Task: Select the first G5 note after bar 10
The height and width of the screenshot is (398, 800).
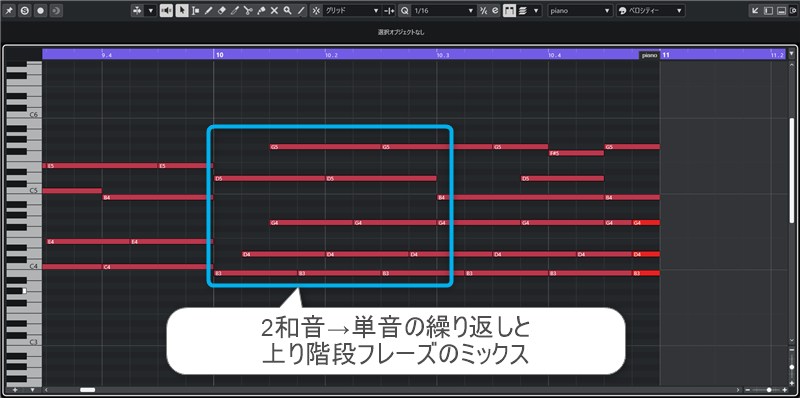Action: tap(326, 147)
